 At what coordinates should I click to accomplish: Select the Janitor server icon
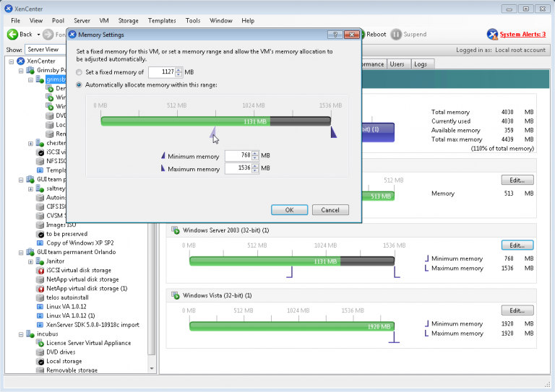[x=40, y=261]
